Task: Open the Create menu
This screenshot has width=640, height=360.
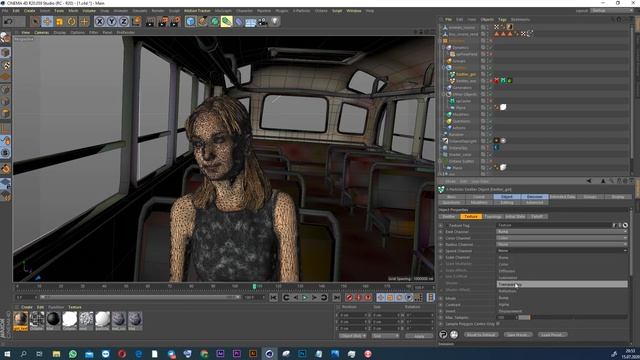Action: (x=29, y=11)
